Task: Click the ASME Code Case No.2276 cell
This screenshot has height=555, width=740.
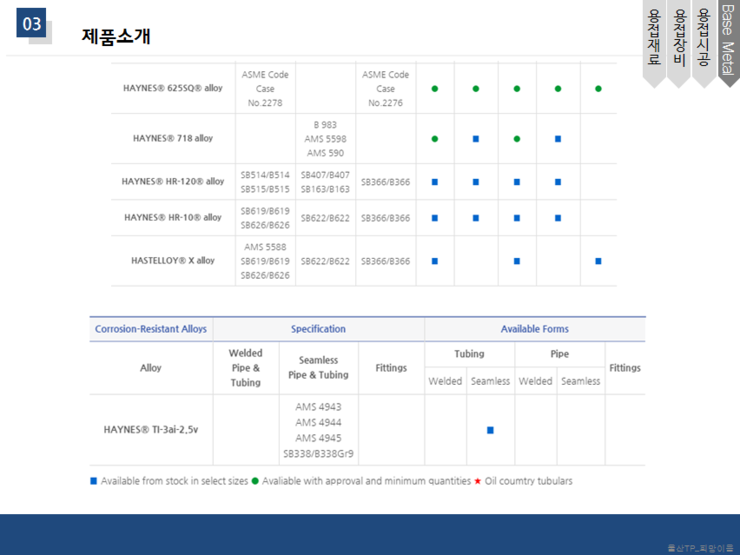Action: [386, 88]
